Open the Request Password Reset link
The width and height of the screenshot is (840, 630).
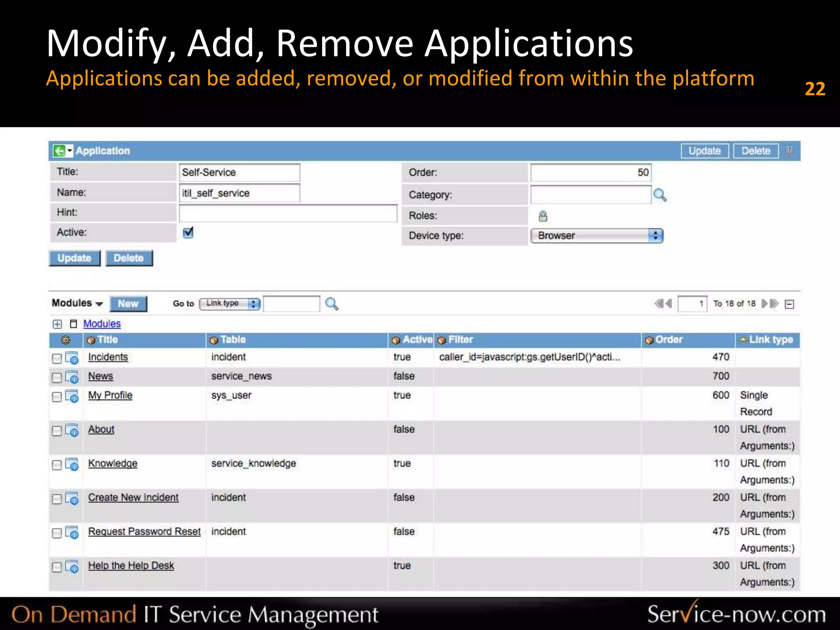144,532
